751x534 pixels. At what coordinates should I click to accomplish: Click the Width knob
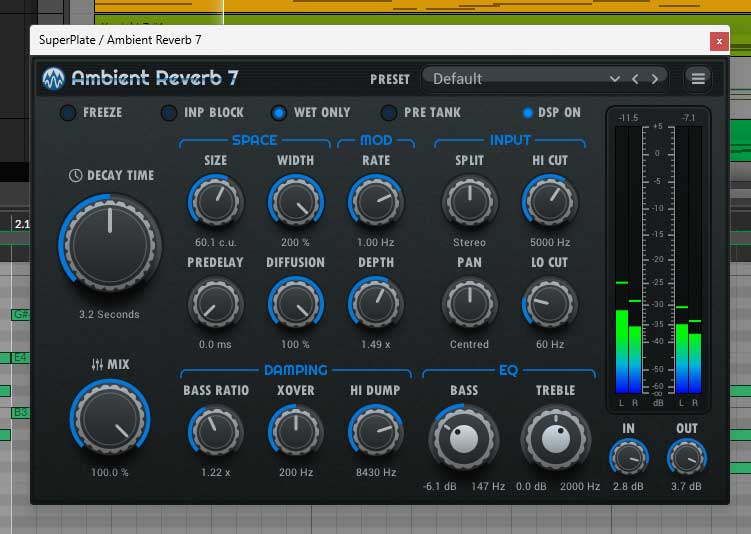(296, 201)
